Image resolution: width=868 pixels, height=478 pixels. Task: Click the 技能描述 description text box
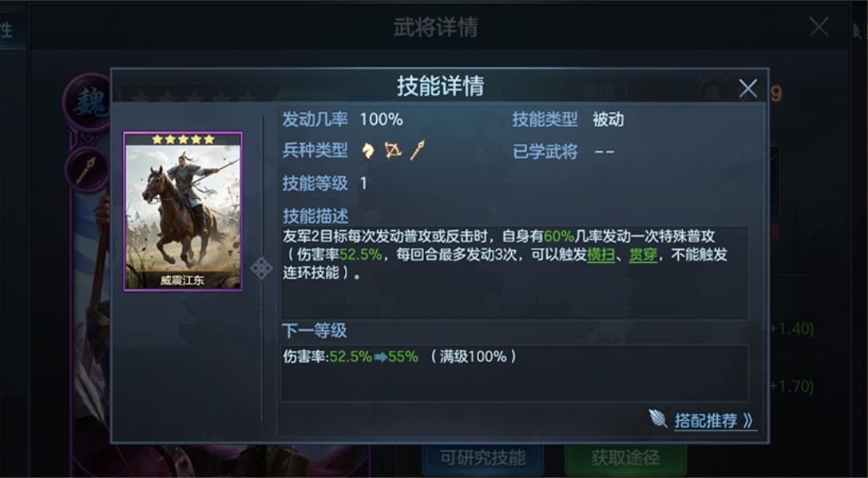[515, 272]
